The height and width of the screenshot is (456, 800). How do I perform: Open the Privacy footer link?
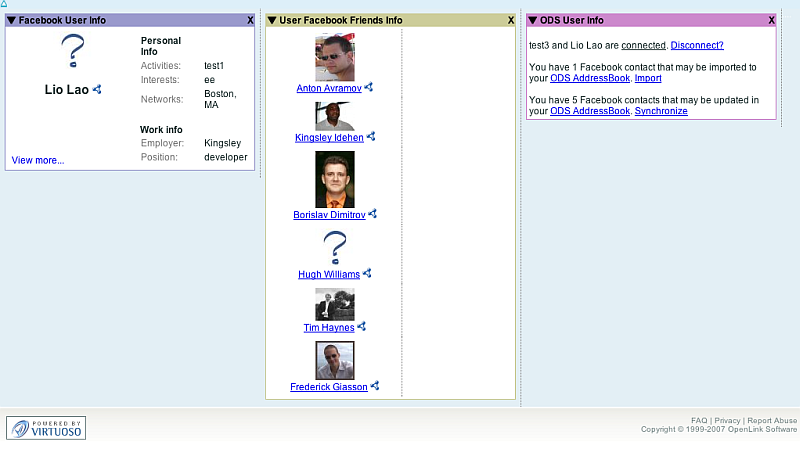point(727,420)
